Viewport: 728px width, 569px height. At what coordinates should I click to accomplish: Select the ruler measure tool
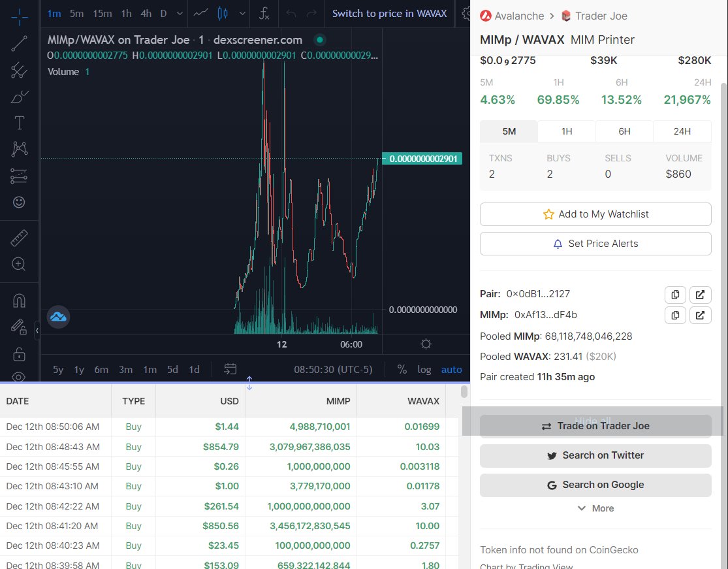coord(19,238)
